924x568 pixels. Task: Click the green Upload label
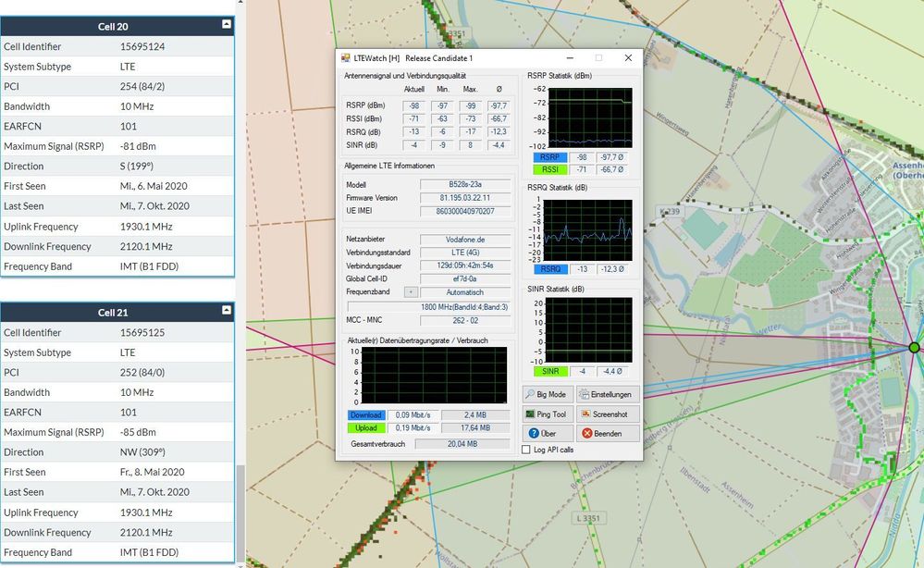pos(366,428)
